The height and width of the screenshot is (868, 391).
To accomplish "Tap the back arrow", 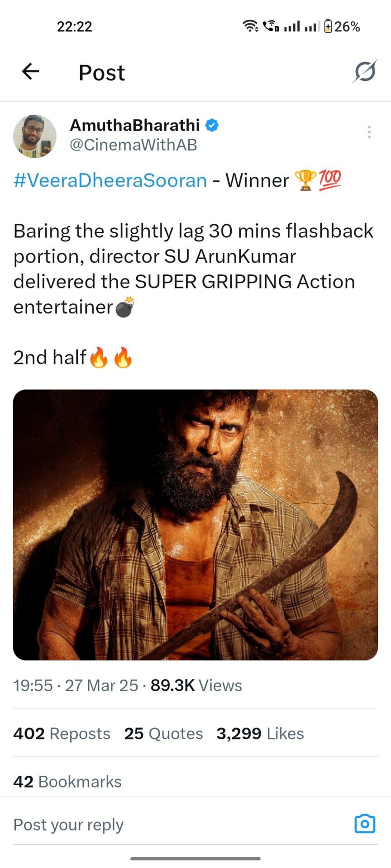I will point(31,71).
